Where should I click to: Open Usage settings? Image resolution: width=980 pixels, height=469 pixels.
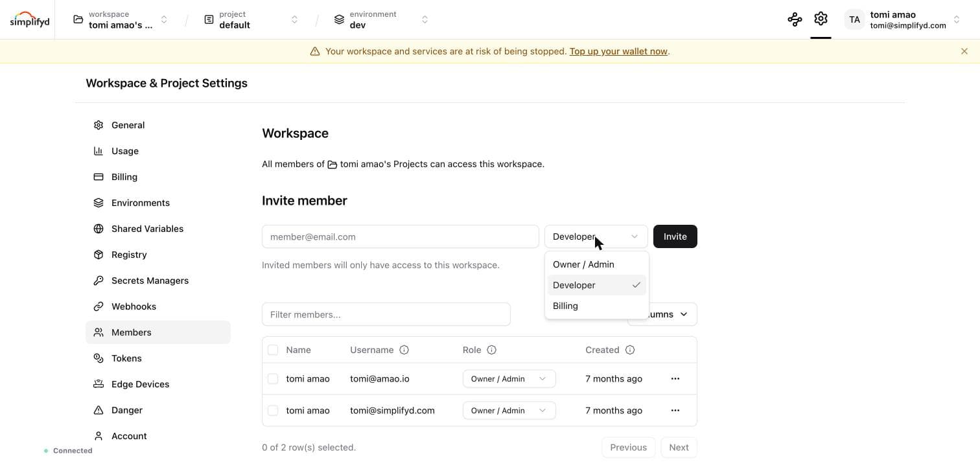pyautogui.click(x=158, y=151)
